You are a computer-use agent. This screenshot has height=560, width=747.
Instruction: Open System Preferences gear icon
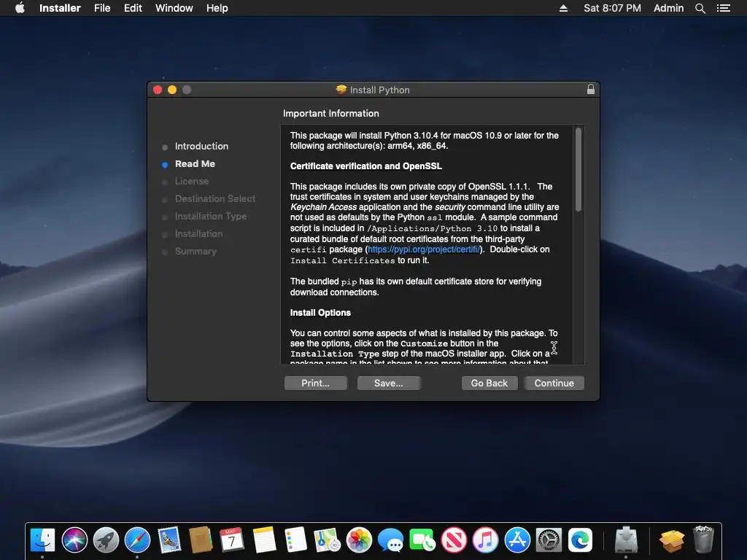[549, 540]
